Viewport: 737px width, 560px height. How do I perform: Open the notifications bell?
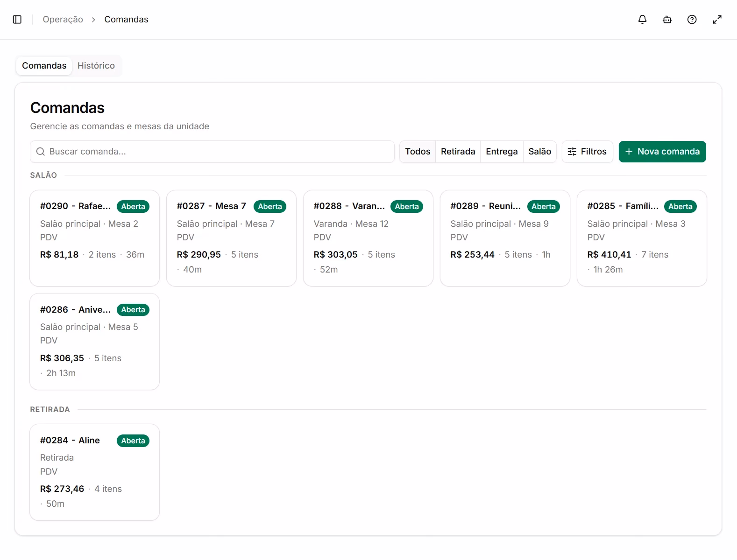(643, 20)
